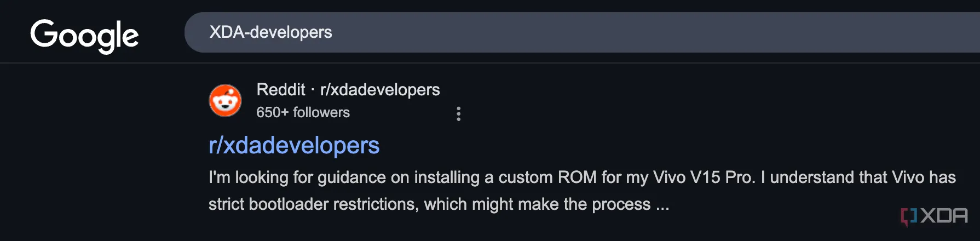The image size is (980, 241).
Task: Open the blue r/xdadevelopers result title
Action: (294, 146)
